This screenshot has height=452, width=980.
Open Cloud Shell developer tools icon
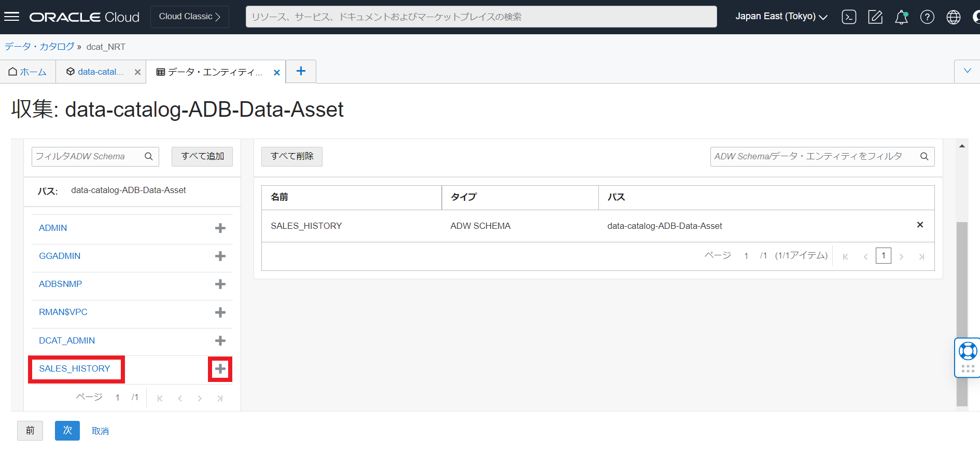(849, 17)
